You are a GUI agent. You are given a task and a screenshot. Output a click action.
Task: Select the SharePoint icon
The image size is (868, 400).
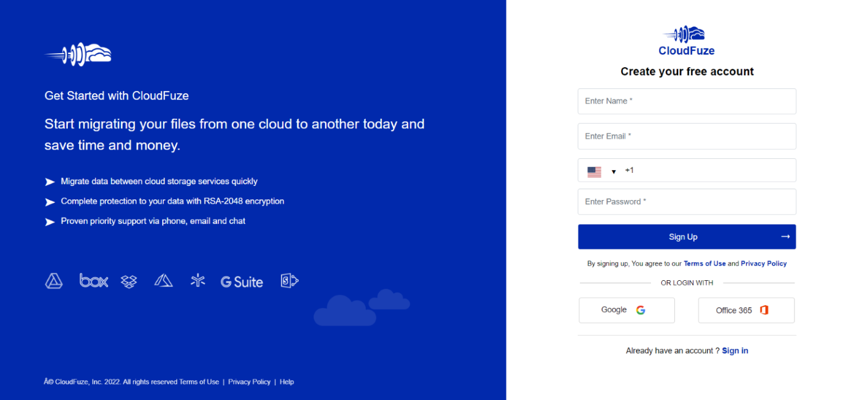click(289, 280)
